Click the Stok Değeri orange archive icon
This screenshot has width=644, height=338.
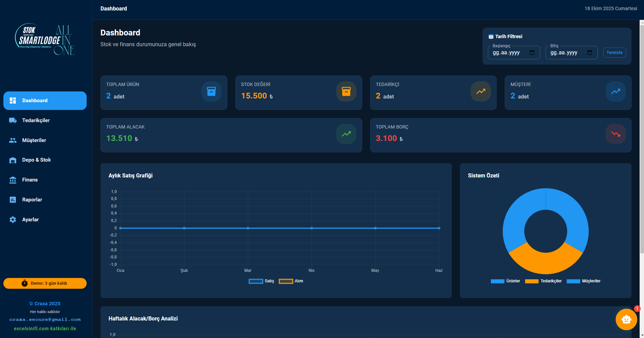[346, 91]
